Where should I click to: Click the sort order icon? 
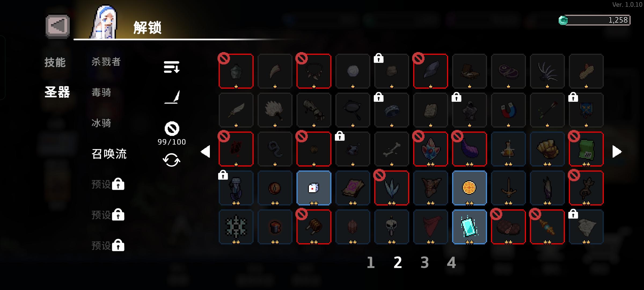pos(171,67)
